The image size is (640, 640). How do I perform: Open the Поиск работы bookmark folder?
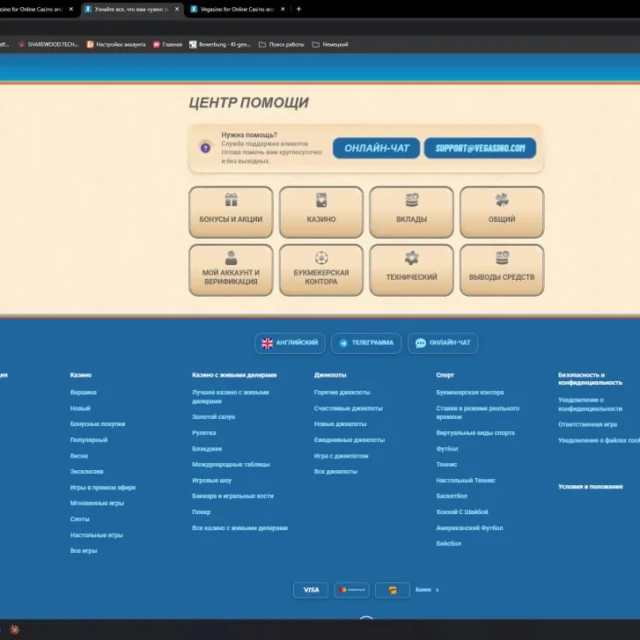click(x=282, y=44)
